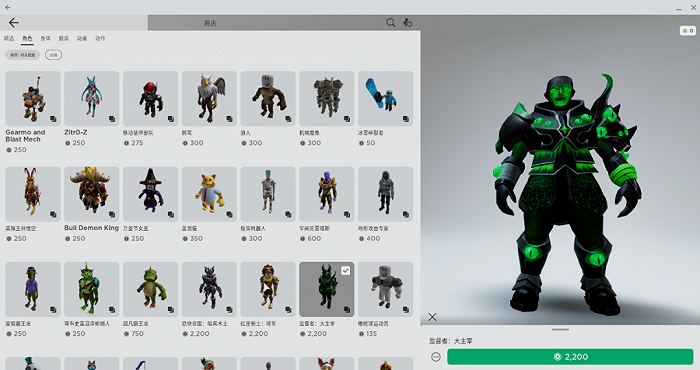Go back using the large back arrow
Image resolution: width=700 pixels, height=370 pixels.
point(14,23)
